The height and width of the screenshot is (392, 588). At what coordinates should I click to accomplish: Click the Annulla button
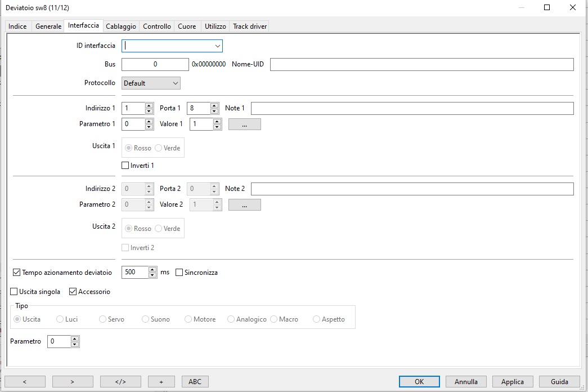point(466,381)
